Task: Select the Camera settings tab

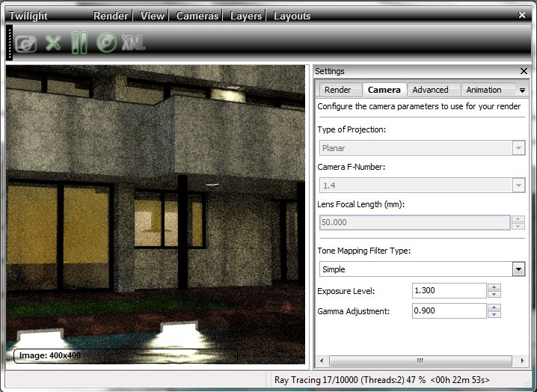Action: click(384, 90)
